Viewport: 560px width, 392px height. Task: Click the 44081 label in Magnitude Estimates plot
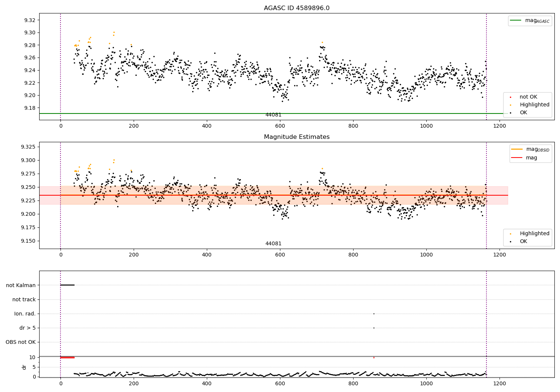pos(273,244)
